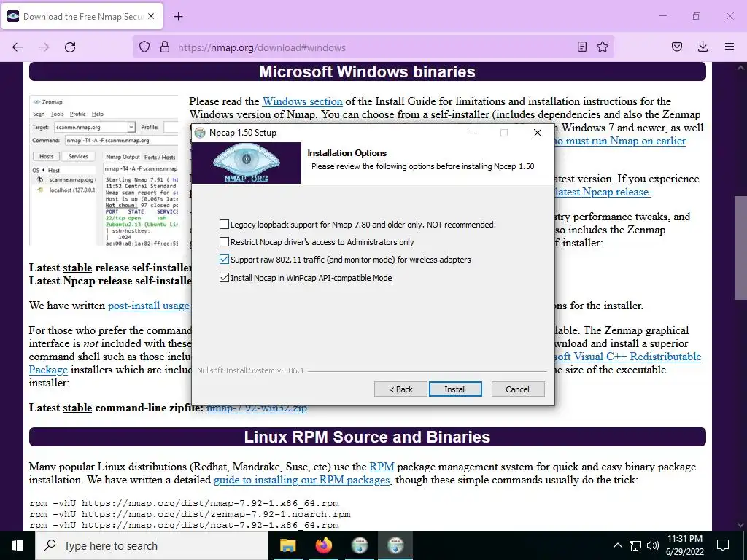Download nmap-7.92-win32.zip link
This screenshot has height=560, width=747.
click(x=257, y=408)
